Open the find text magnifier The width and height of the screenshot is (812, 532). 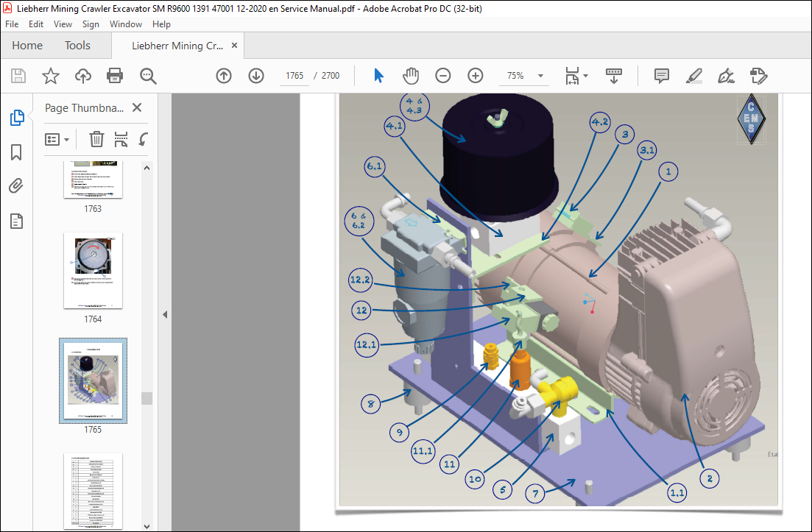[148, 76]
